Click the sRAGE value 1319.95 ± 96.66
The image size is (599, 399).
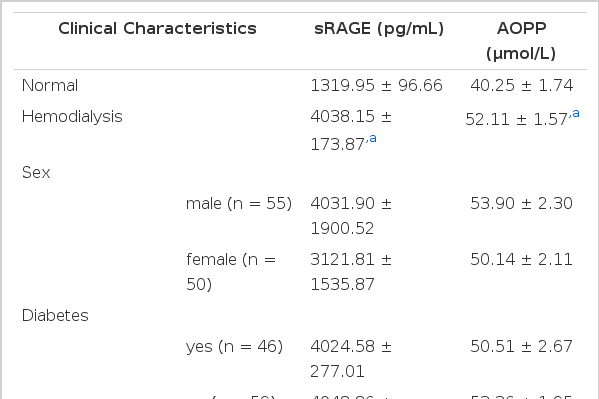(x=376, y=86)
